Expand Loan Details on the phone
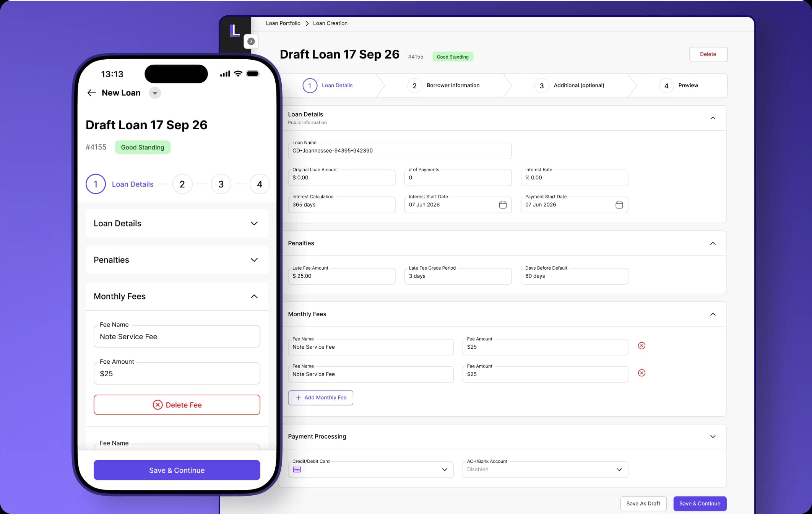 [254, 223]
